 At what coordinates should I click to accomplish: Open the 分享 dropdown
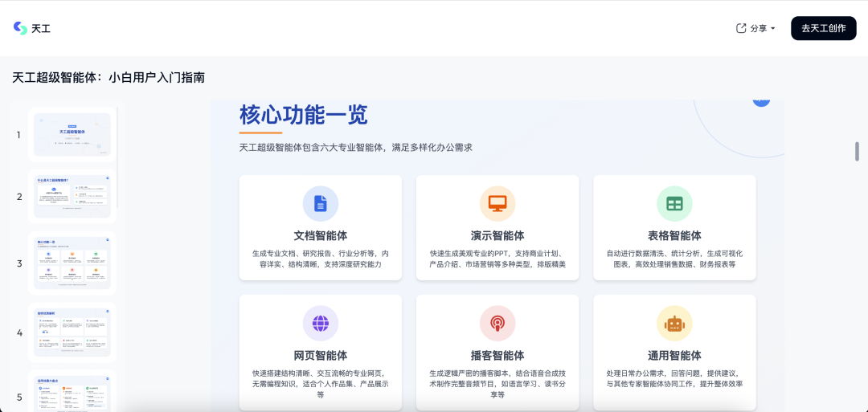pyautogui.click(x=755, y=28)
